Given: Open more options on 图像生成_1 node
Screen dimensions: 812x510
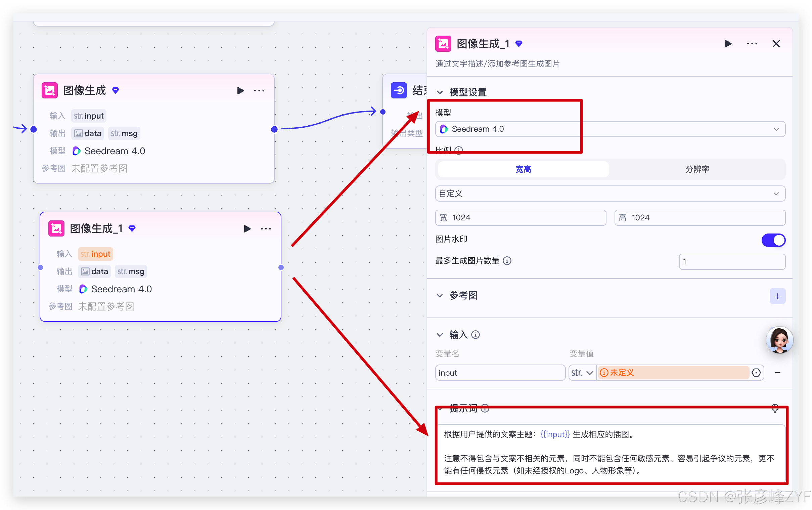Looking at the screenshot, I should (266, 229).
